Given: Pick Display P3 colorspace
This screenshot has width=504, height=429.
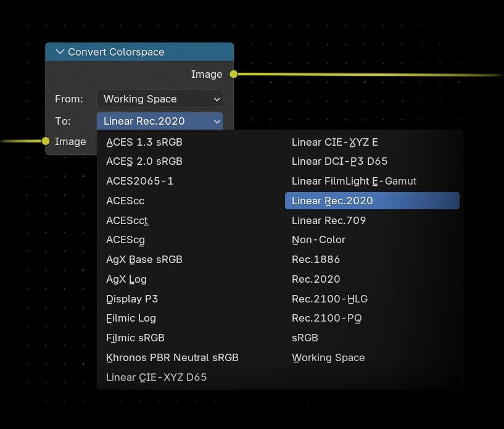Looking at the screenshot, I should point(132,299).
